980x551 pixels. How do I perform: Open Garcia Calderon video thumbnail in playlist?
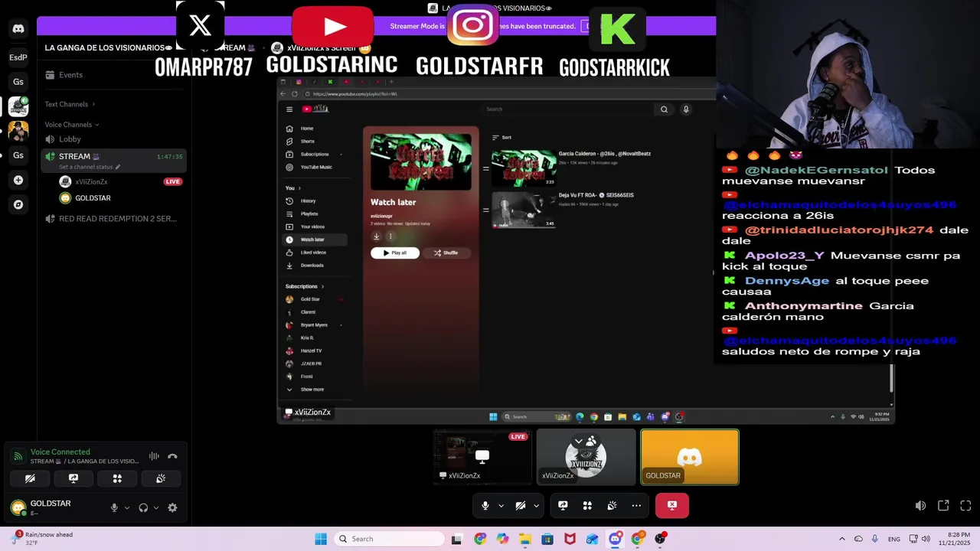pyautogui.click(x=524, y=168)
